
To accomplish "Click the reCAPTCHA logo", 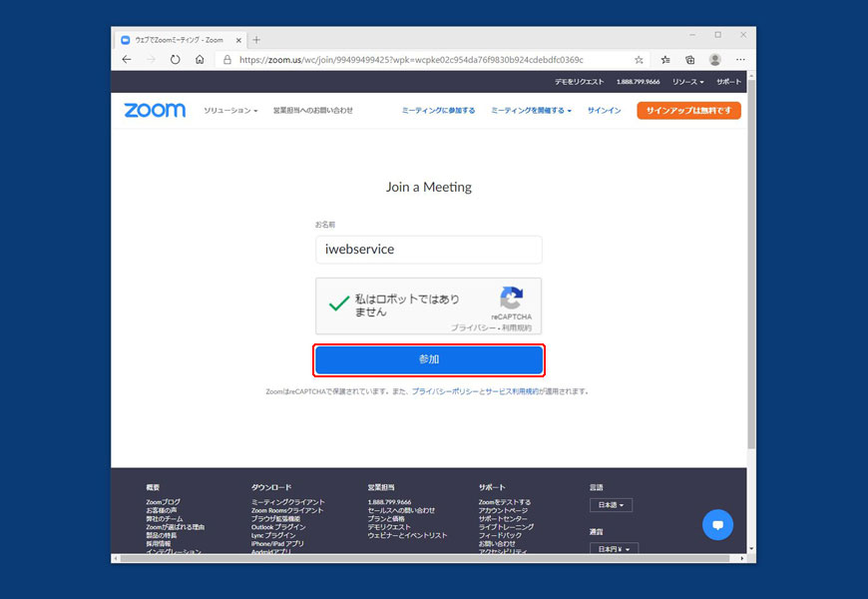I will (512, 298).
